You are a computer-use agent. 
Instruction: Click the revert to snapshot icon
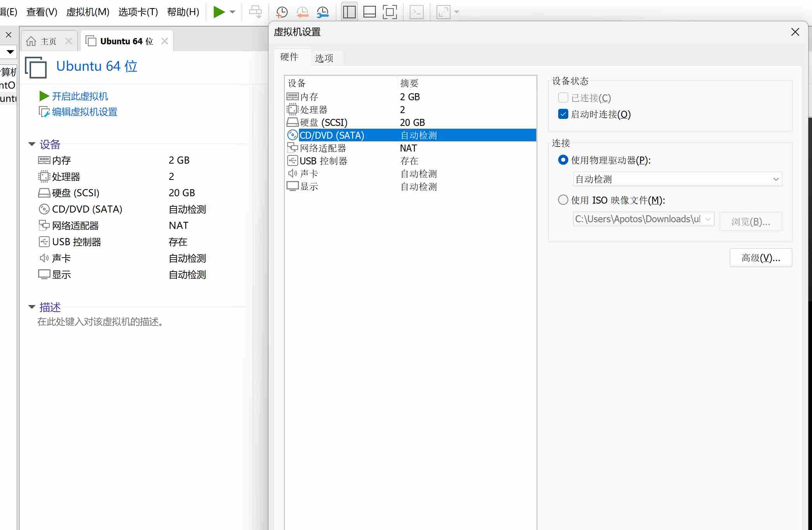pyautogui.click(x=302, y=12)
